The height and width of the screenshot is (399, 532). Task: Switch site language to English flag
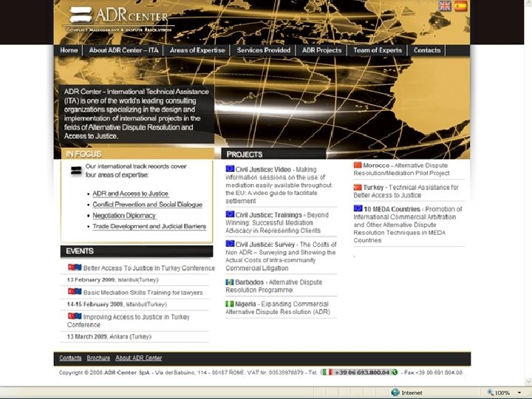tap(445, 6)
